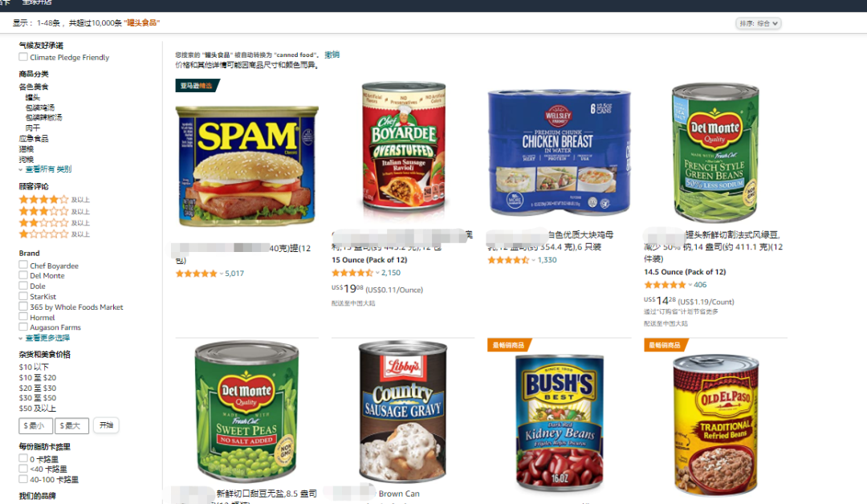Expand 查看更多选择 under Brand

(47, 338)
